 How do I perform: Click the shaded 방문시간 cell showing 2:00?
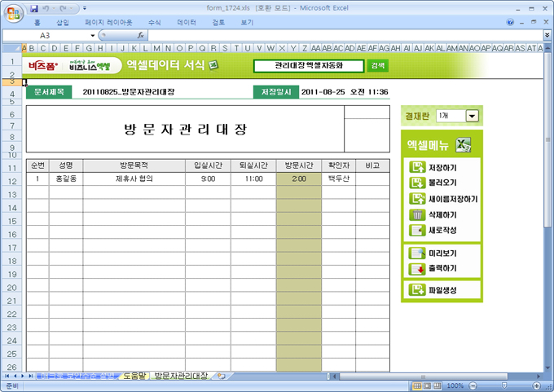299,178
